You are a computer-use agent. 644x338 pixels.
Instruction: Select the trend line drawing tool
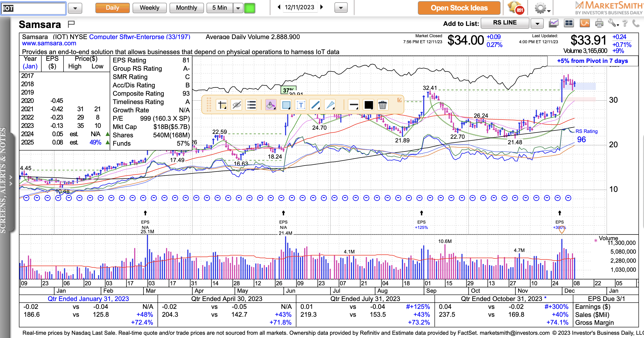pos(315,105)
